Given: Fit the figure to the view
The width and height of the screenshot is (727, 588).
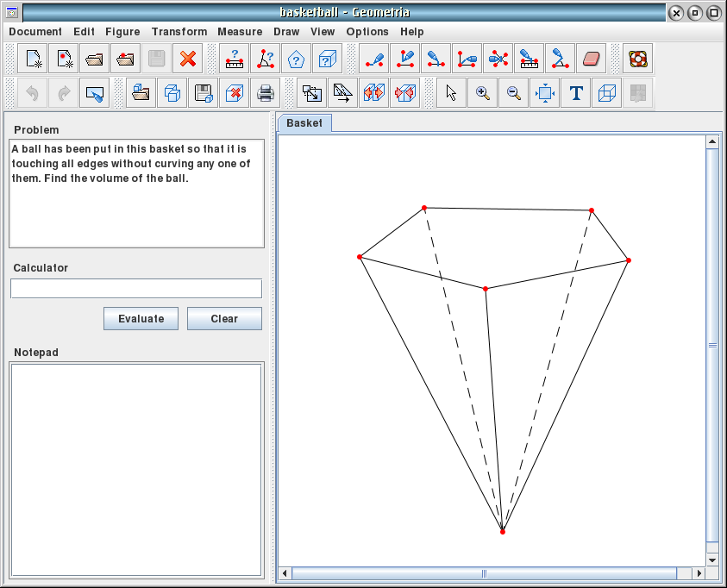Looking at the screenshot, I should coord(544,92).
